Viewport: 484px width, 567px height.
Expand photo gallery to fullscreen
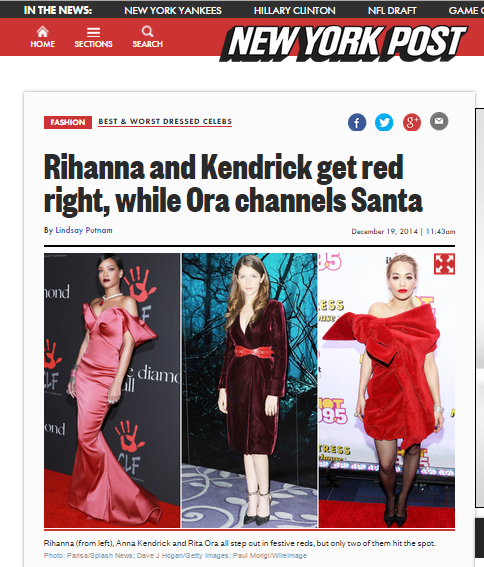tap(444, 264)
